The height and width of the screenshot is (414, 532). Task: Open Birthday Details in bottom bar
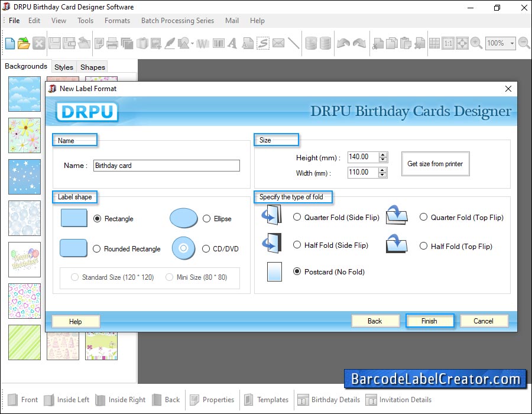[329, 400]
